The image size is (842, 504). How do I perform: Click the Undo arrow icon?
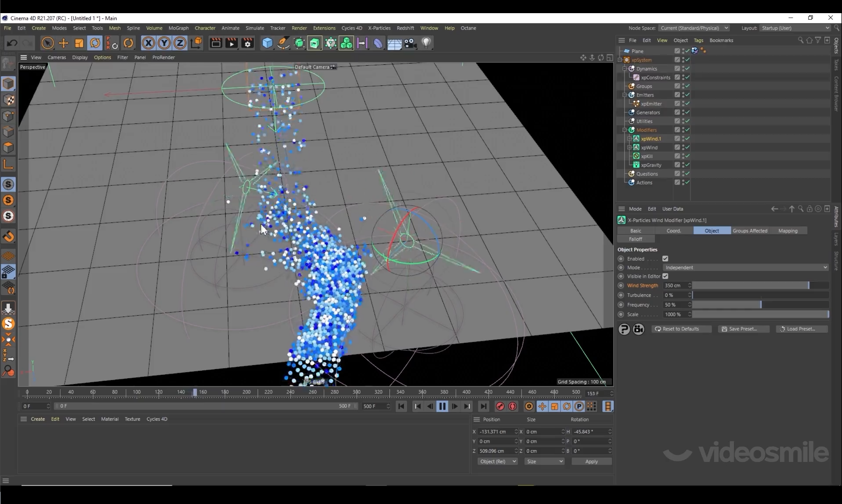pos(12,43)
